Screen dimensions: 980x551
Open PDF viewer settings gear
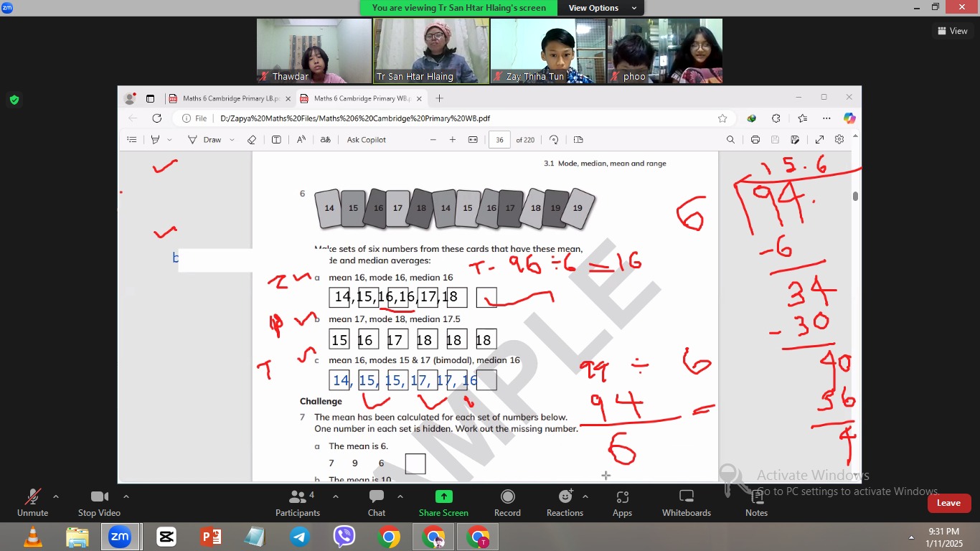coord(839,140)
